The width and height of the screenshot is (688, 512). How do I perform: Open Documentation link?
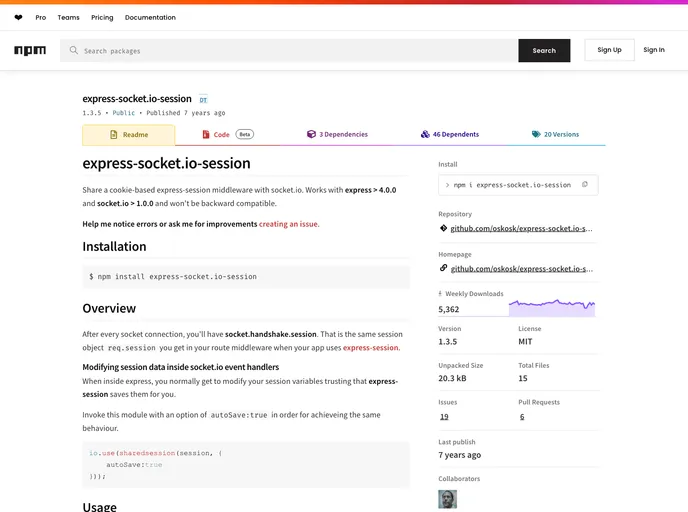[150, 18]
